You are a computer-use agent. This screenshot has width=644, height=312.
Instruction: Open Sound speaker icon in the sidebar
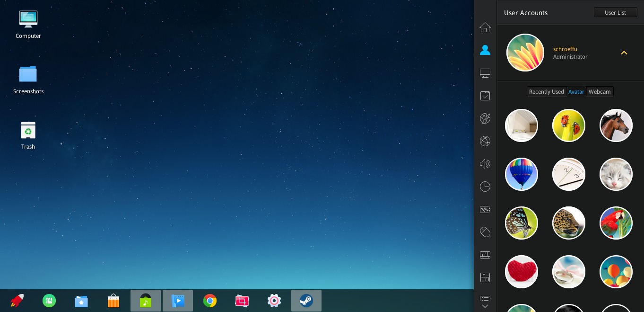(485, 164)
